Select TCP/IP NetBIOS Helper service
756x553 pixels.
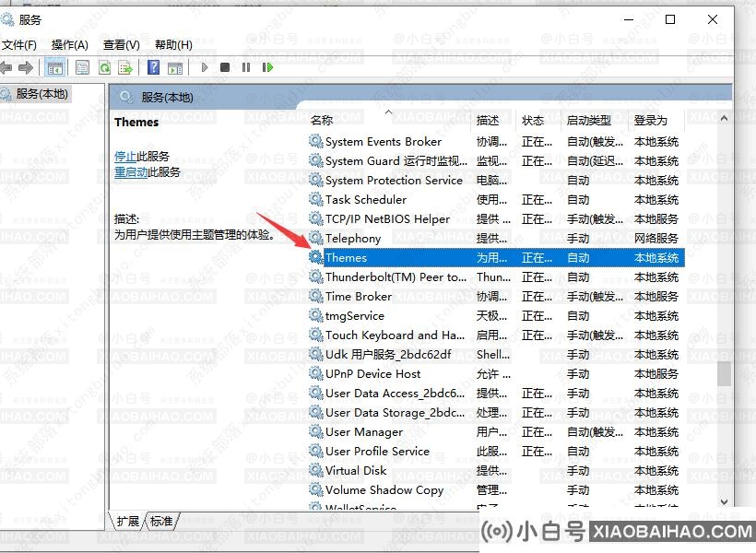click(496, 218)
